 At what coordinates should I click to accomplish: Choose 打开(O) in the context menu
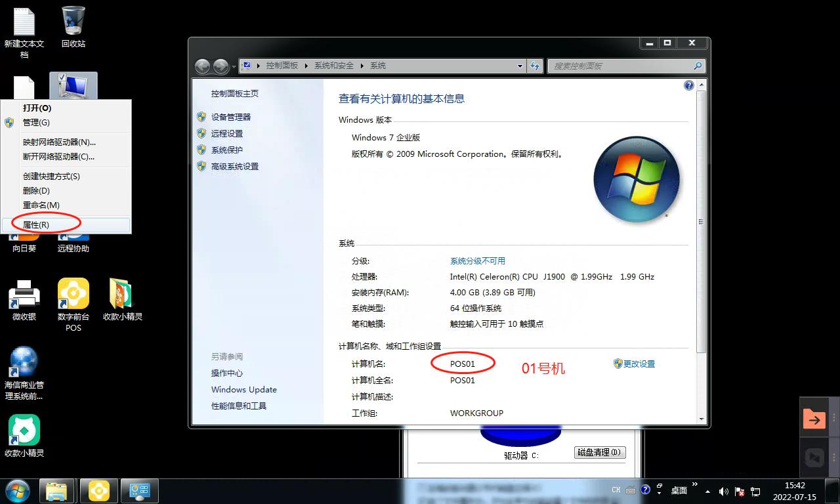[x=66, y=108]
